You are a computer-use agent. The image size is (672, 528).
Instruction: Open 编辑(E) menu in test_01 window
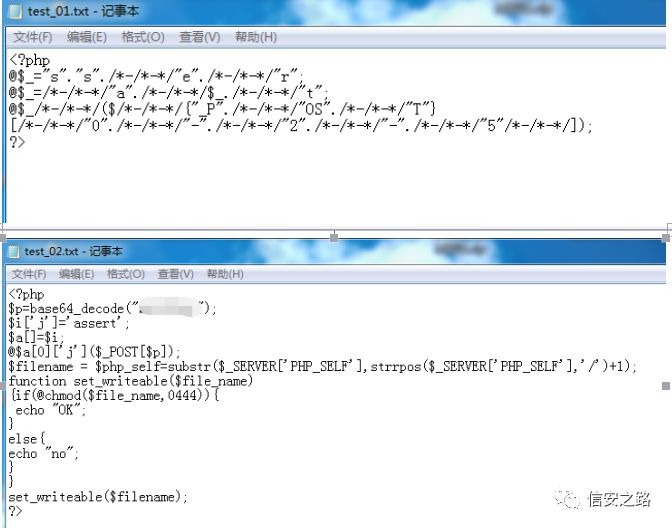(x=87, y=37)
